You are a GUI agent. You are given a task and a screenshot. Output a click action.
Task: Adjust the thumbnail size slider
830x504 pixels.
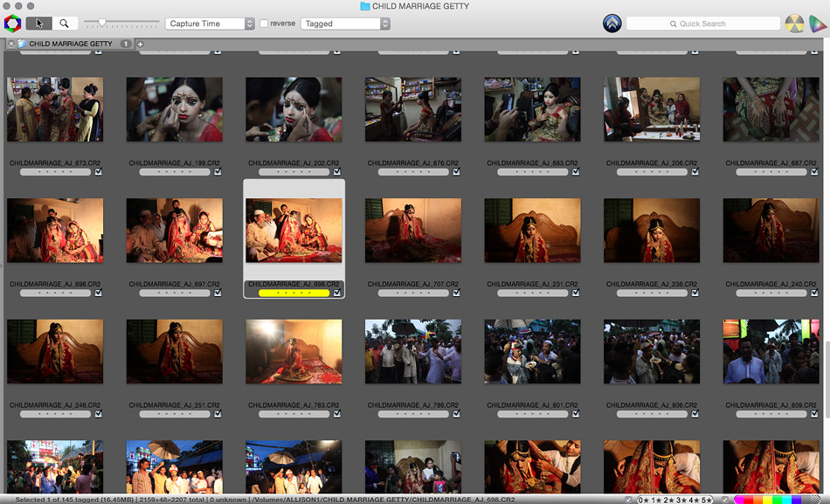point(102,23)
